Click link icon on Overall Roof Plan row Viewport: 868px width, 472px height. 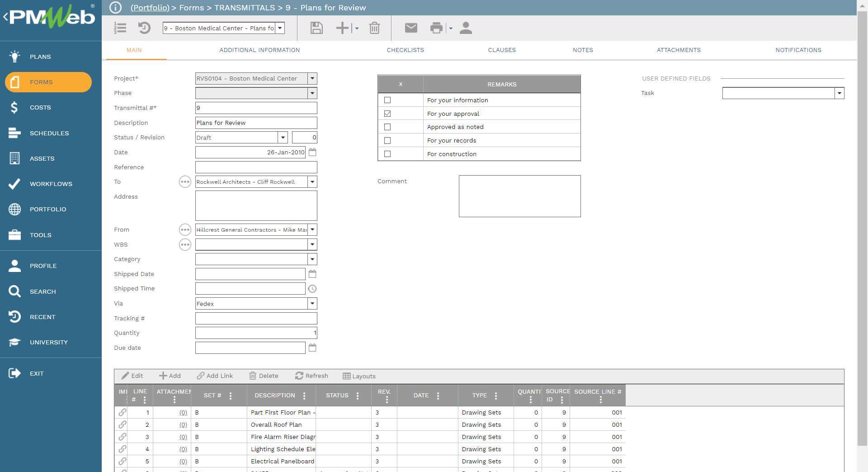pyautogui.click(x=123, y=424)
